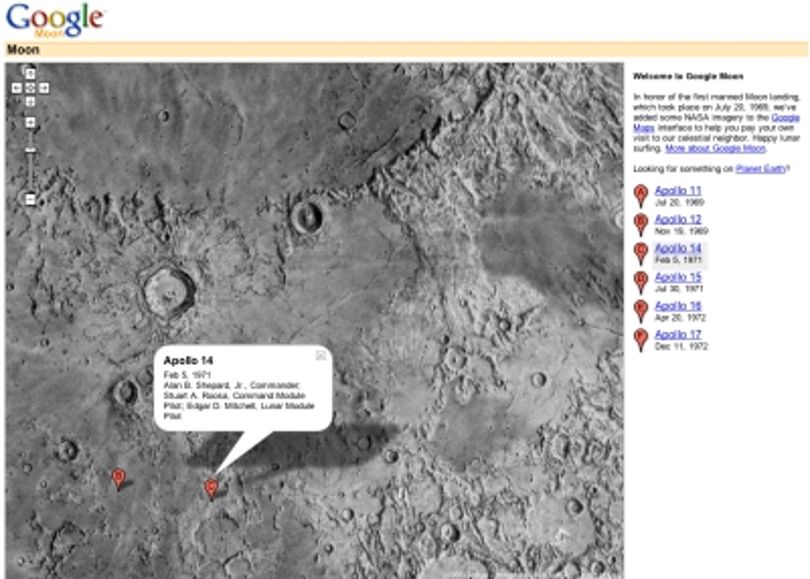Image resolution: width=810 pixels, height=579 pixels.
Task: Open the Apollo 12 link in the sidebar
Action: pyautogui.click(x=678, y=220)
